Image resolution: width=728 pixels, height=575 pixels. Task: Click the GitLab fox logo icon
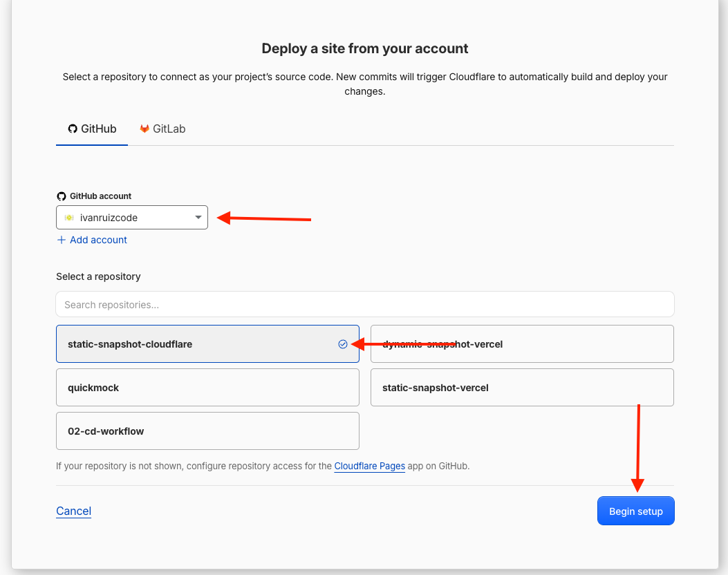[x=144, y=129]
